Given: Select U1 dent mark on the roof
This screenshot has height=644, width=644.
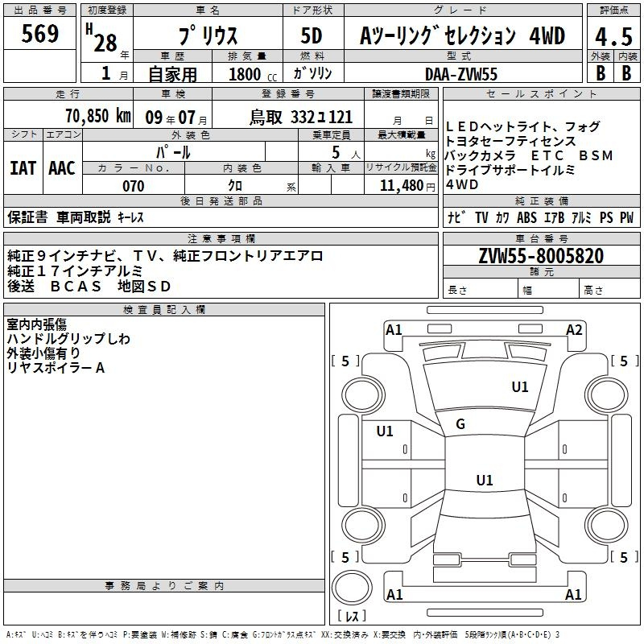Looking at the screenshot, I should point(485,480).
